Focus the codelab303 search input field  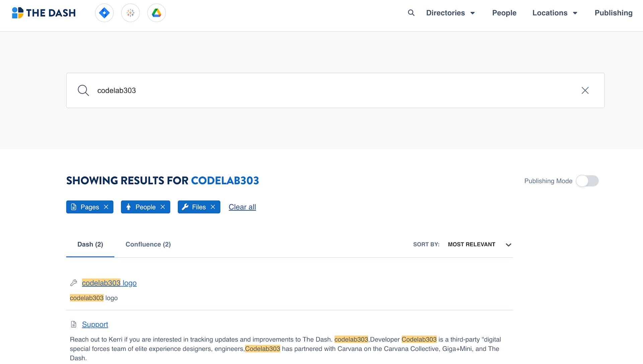(x=335, y=90)
